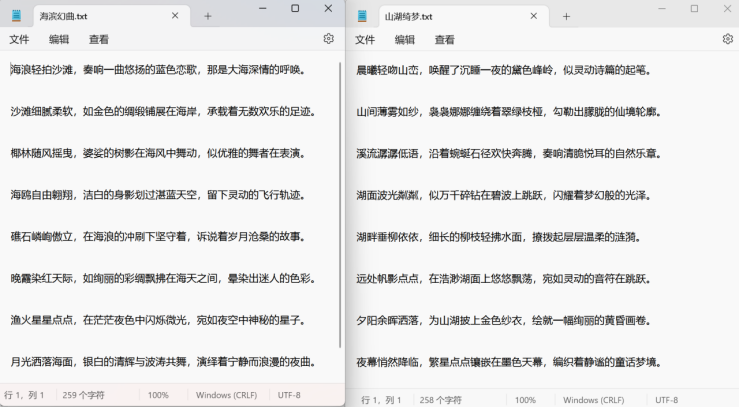Click UTF-8 encoding in 山湖绮梦 status bar
740x407 pixels.
pos(666,400)
